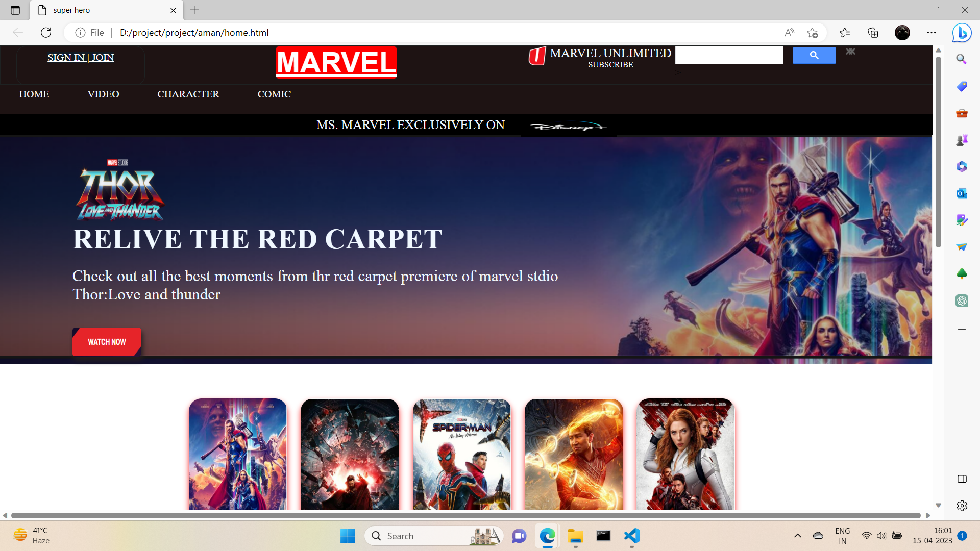Open Outlook from the Edge sidebar
980x551 pixels.
point(962,193)
